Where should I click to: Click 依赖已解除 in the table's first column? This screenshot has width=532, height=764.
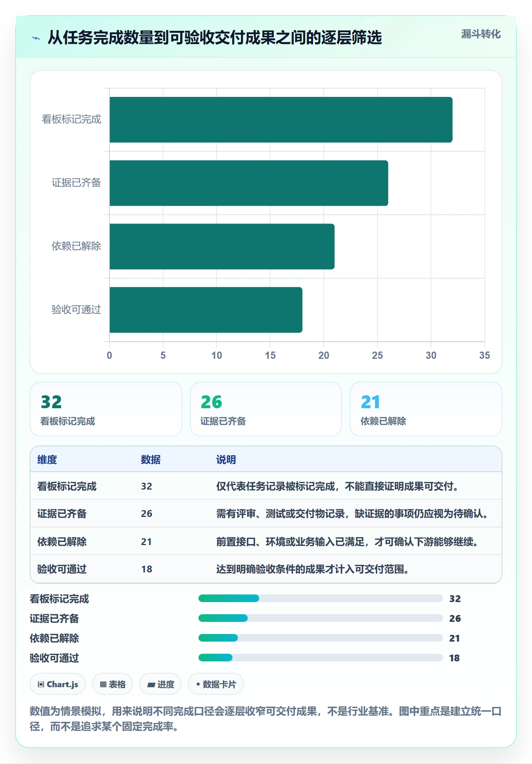click(x=62, y=542)
